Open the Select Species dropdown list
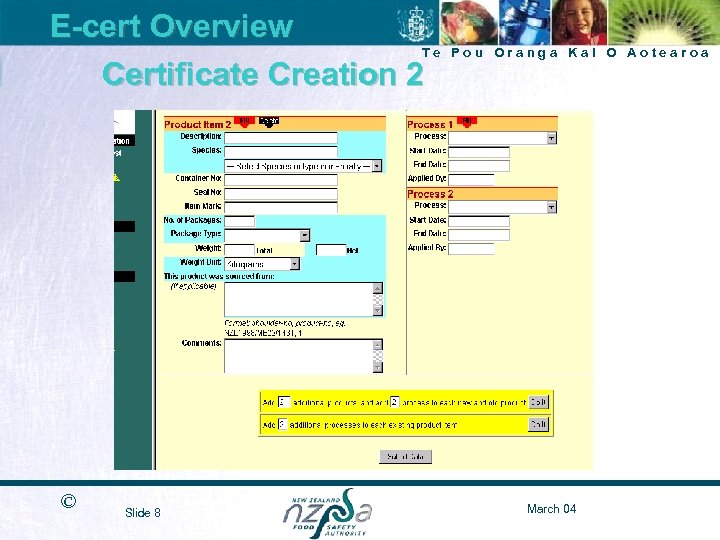The image size is (720, 540). 377,166
